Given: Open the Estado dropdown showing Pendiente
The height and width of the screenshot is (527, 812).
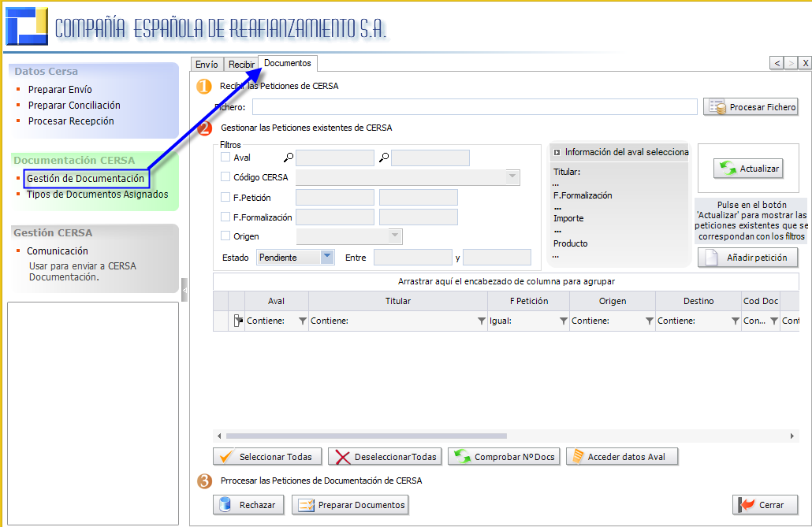Looking at the screenshot, I should coord(326,257).
